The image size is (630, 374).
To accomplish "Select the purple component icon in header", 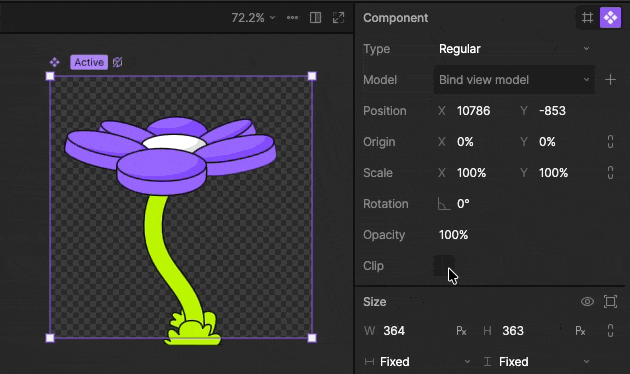I will 610,18.
